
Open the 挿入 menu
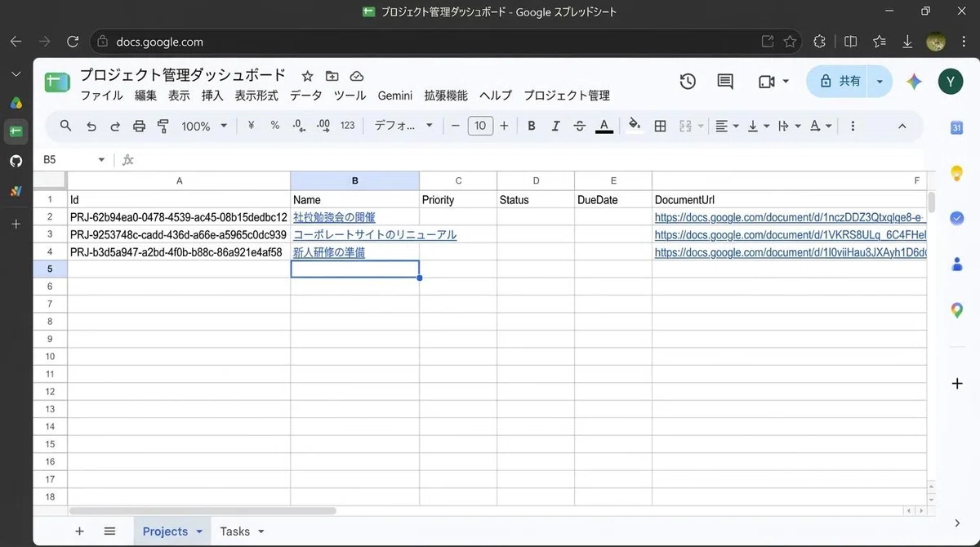[212, 96]
